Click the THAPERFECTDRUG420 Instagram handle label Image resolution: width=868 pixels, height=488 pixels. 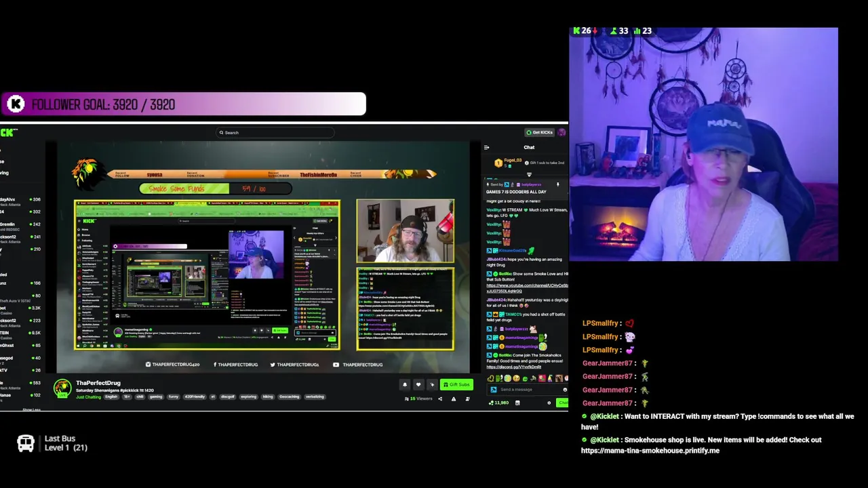coord(172,365)
